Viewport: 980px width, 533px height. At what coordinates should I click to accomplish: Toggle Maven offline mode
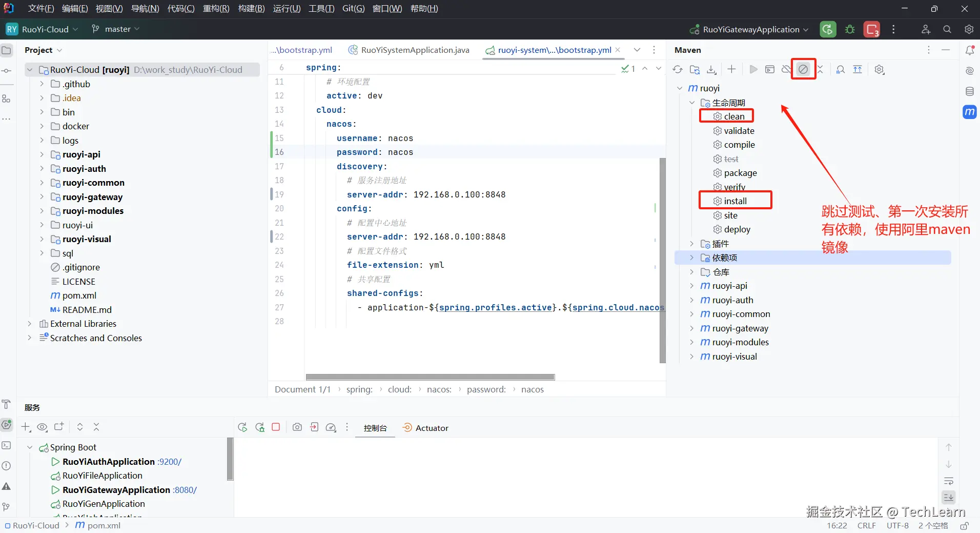(x=786, y=69)
